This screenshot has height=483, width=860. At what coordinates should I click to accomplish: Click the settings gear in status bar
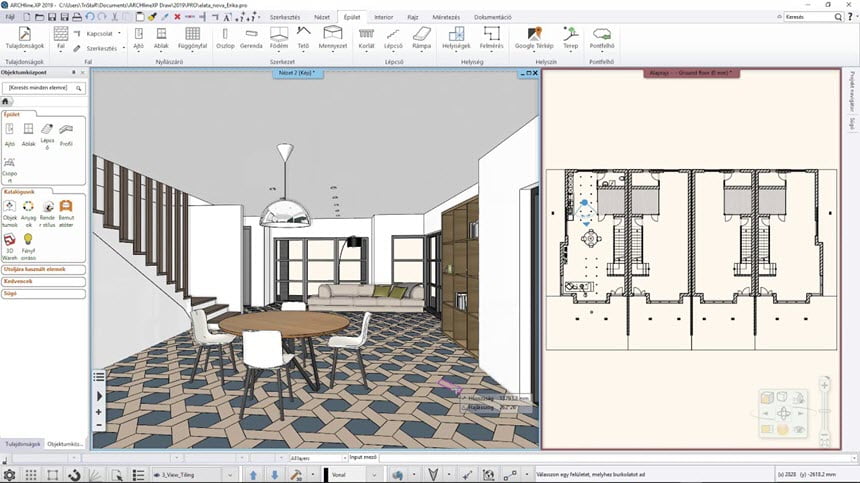pyautogui.click(x=9, y=475)
